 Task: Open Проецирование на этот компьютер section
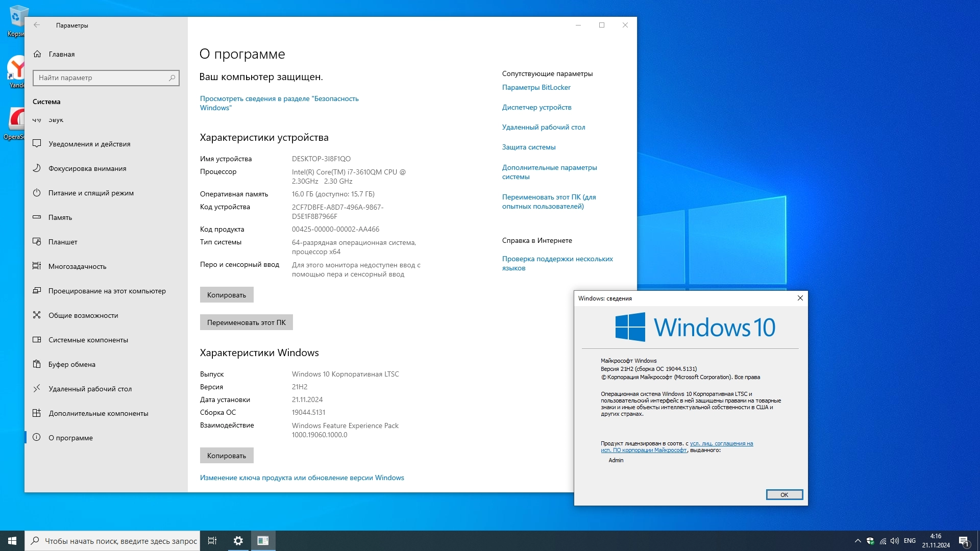pyautogui.click(x=107, y=291)
